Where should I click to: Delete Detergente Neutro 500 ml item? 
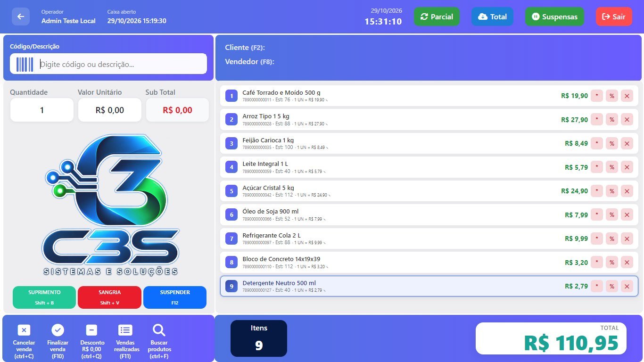pyautogui.click(x=627, y=286)
